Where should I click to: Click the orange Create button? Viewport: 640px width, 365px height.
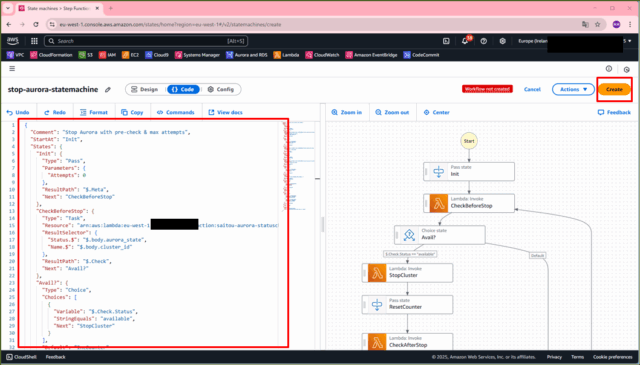(x=614, y=89)
